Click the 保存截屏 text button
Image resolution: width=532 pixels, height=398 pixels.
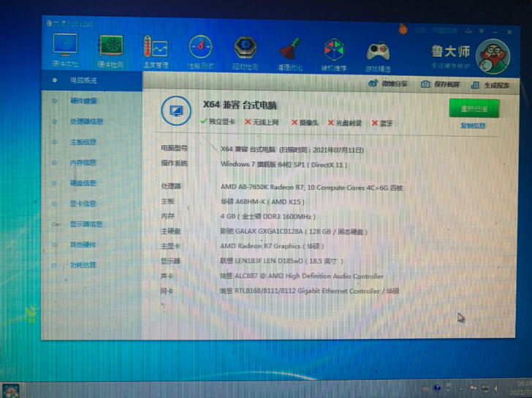tap(446, 85)
